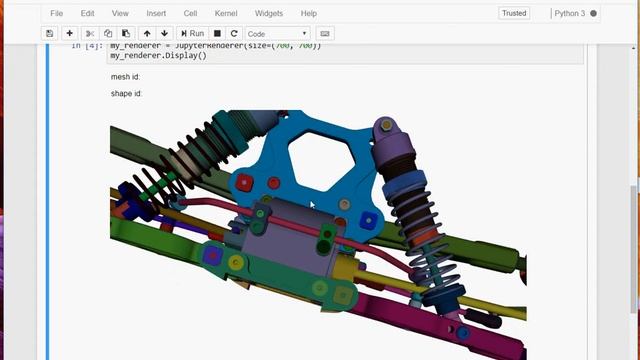Screen dimensions: 640x360
Task: Click the Trusted notebook button
Action: [514, 13]
